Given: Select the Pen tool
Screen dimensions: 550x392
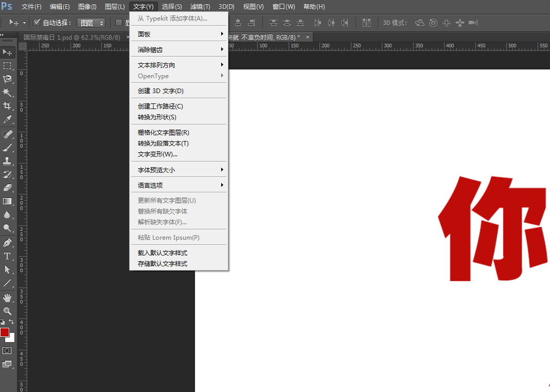Looking at the screenshot, I should click(x=7, y=243).
